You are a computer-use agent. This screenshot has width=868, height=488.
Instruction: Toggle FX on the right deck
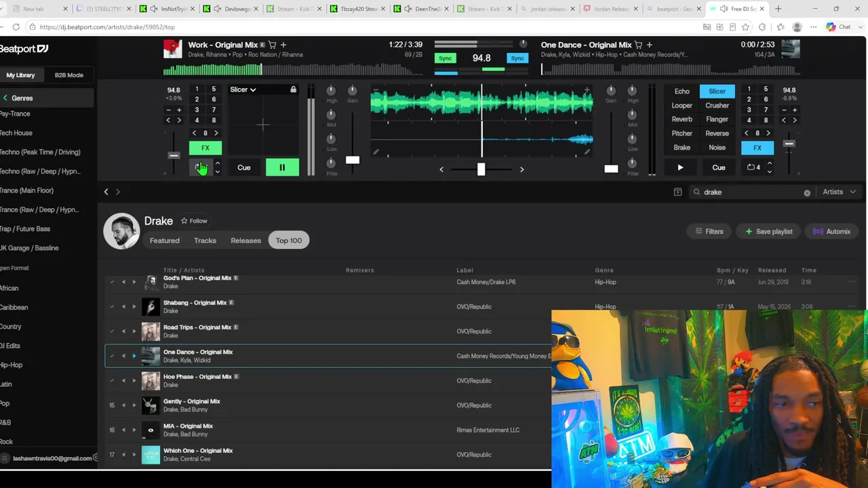(x=757, y=148)
